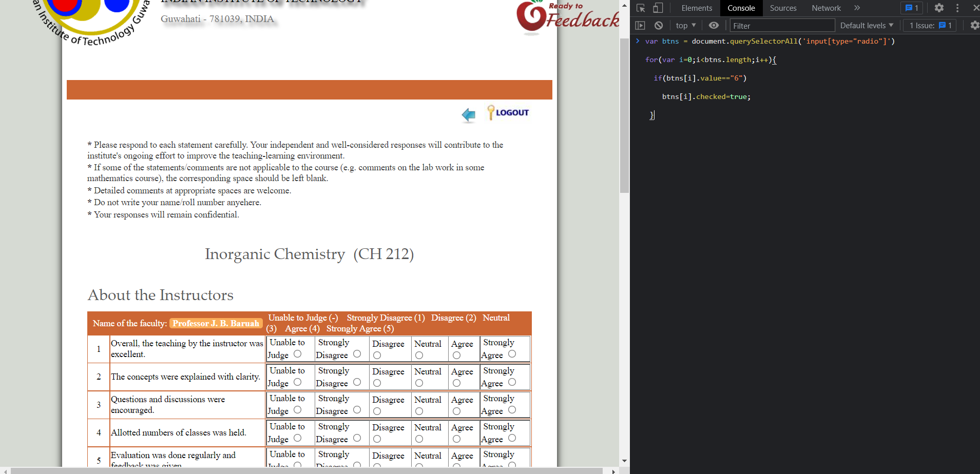Focus the console Filter field
The width and height of the screenshot is (980, 474).
click(782, 25)
